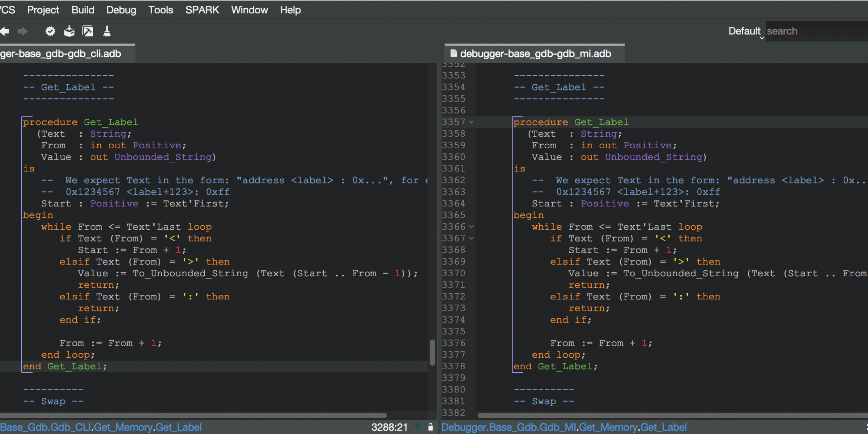This screenshot has width=868, height=434.
Task: Select the check semantic badge icon
Action: [50, 31]
